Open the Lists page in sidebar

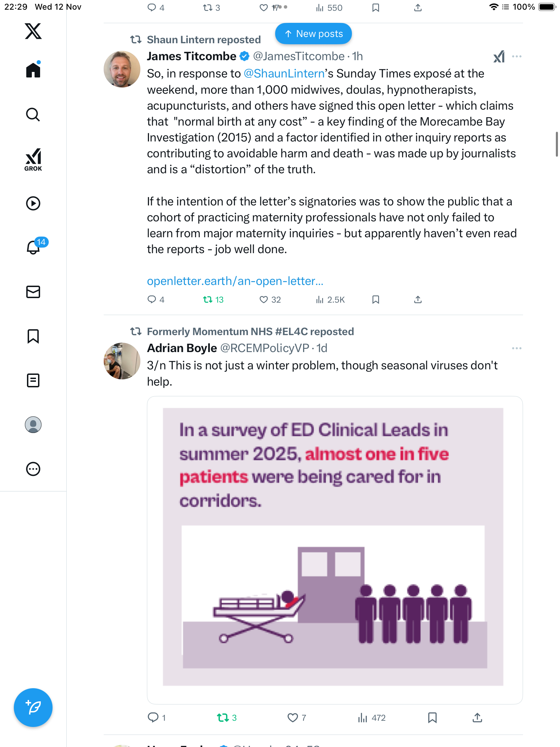click(33, 380)
